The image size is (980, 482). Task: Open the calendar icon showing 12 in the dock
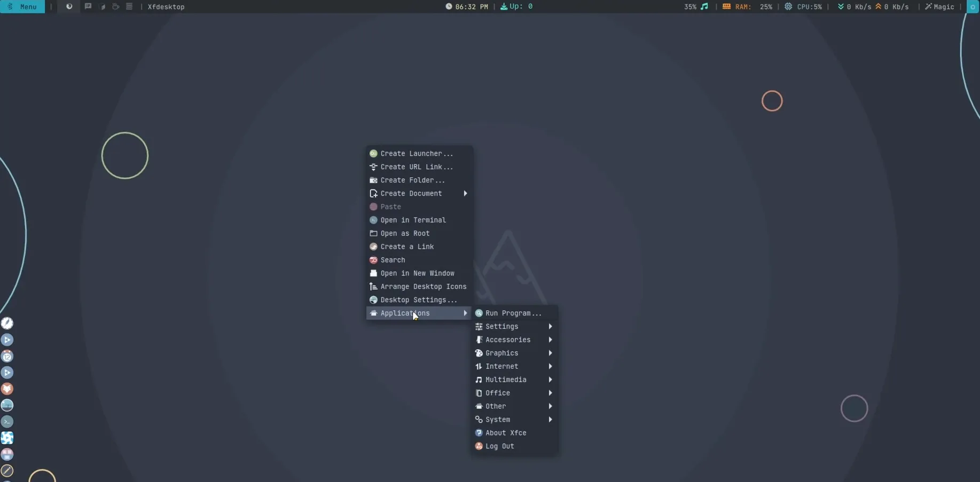7,356
